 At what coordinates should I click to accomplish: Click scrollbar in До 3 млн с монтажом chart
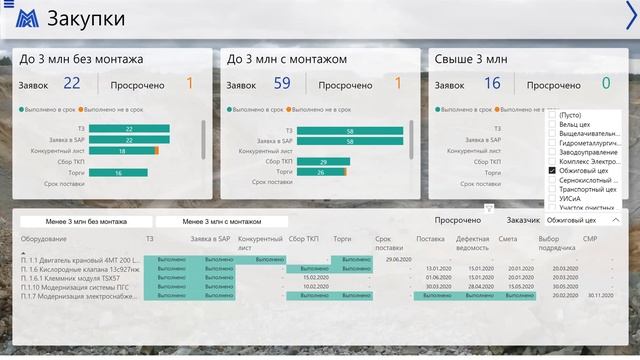coord(411,140)
